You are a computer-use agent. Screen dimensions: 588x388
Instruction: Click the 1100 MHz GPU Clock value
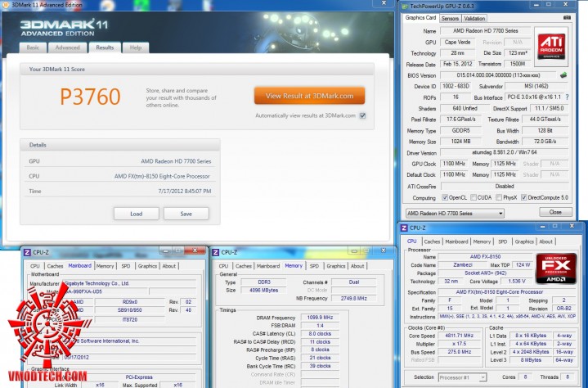tap(454, 164)
